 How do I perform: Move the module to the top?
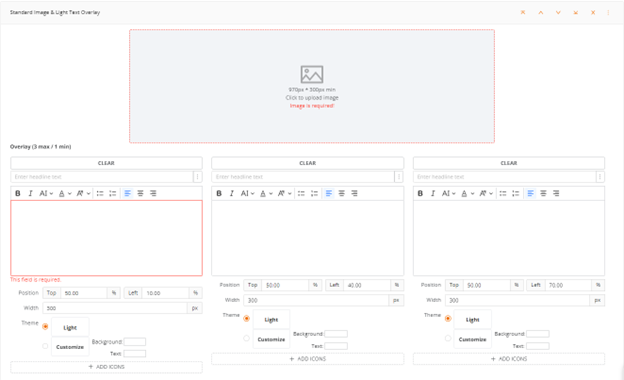(x=523, y=12)
